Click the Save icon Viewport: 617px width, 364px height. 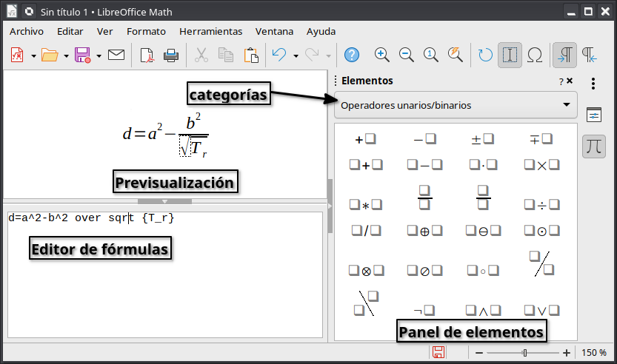click(83, 55)
